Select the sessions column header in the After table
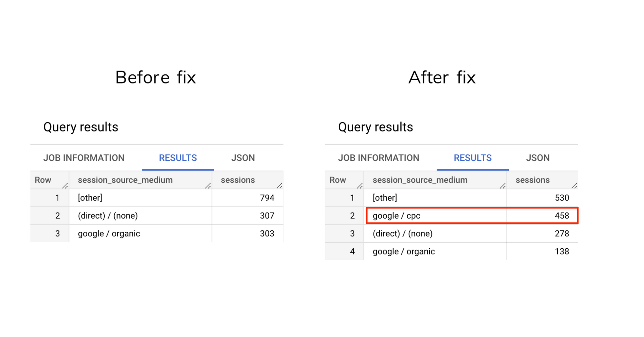 tap(533, 180)
